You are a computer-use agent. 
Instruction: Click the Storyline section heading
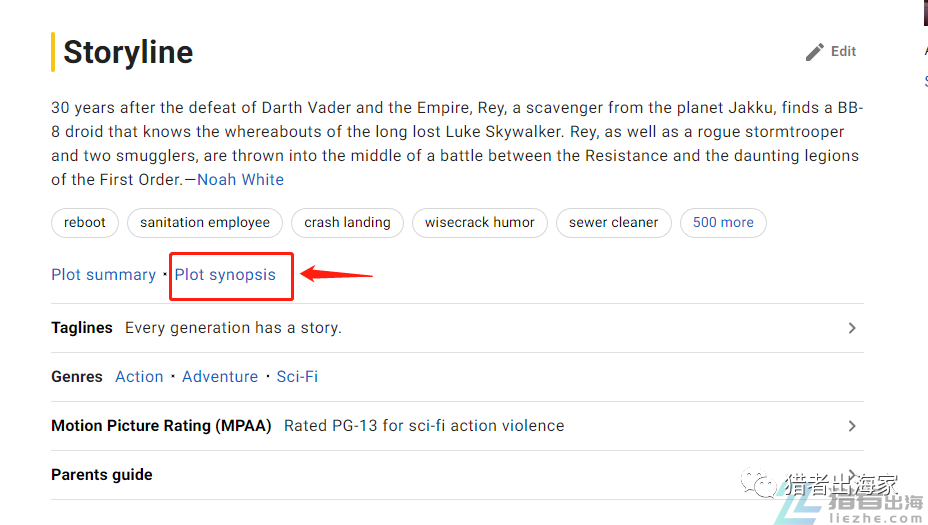coord(128,52)
